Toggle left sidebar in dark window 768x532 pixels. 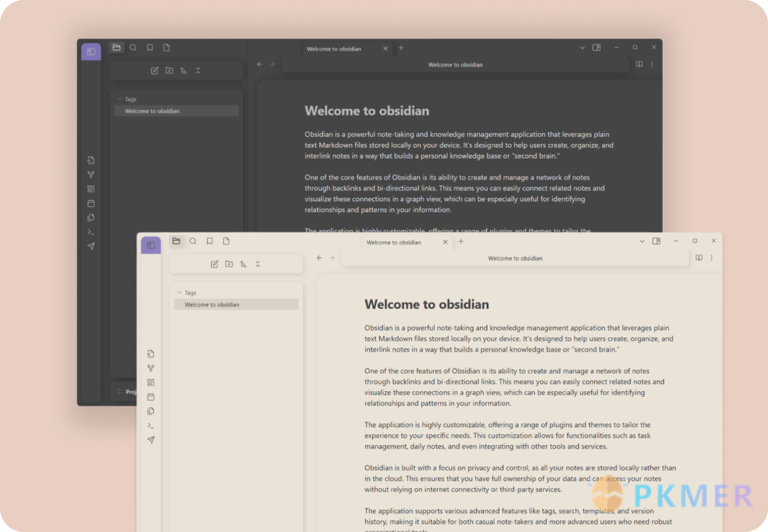[x=91, y=51]
